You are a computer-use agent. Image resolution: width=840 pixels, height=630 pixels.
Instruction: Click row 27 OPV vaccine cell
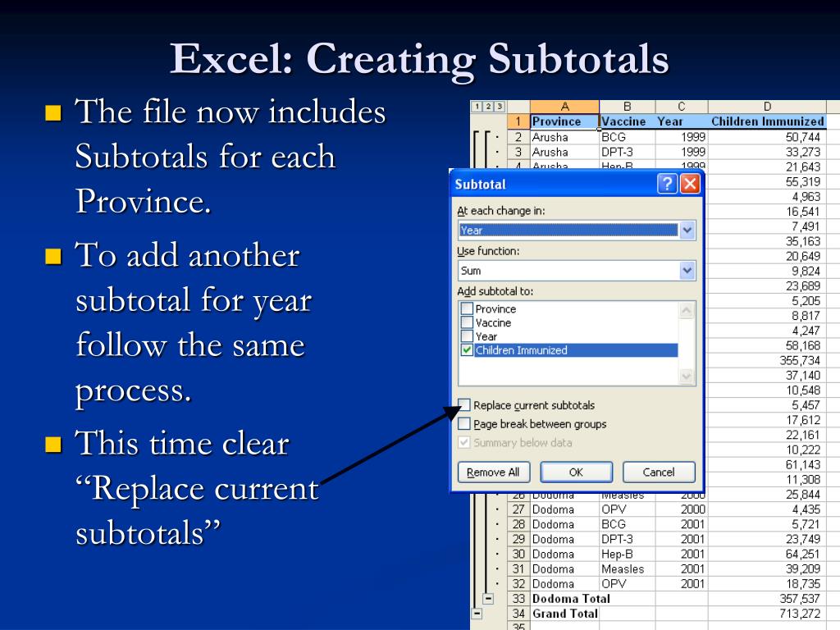point(628,509)
